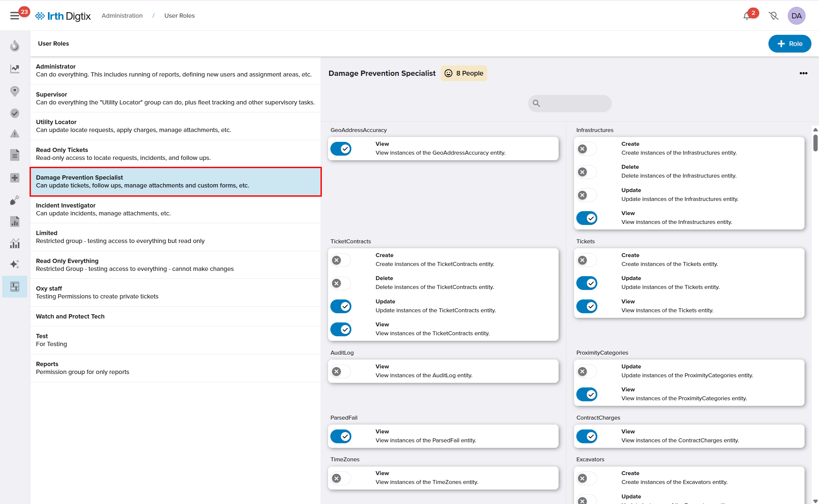819x504 pixels.
Task: Click the notifications bell icon
Action: point(747,16)
